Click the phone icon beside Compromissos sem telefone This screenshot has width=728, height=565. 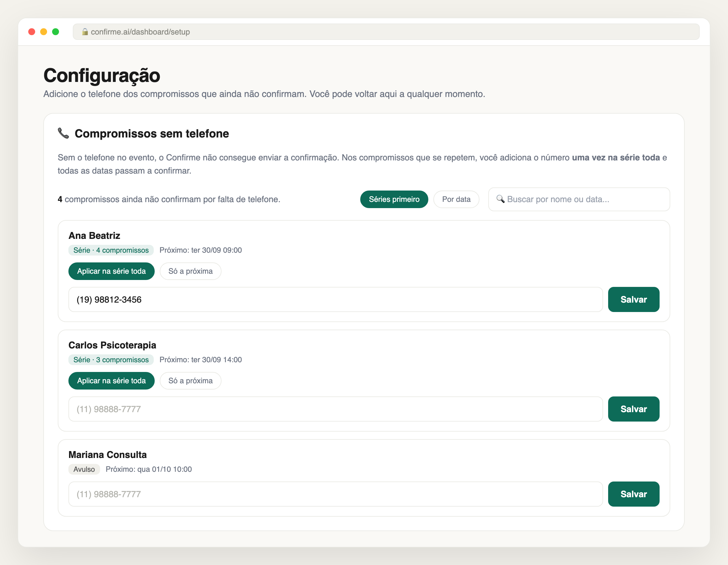(63, 133)
